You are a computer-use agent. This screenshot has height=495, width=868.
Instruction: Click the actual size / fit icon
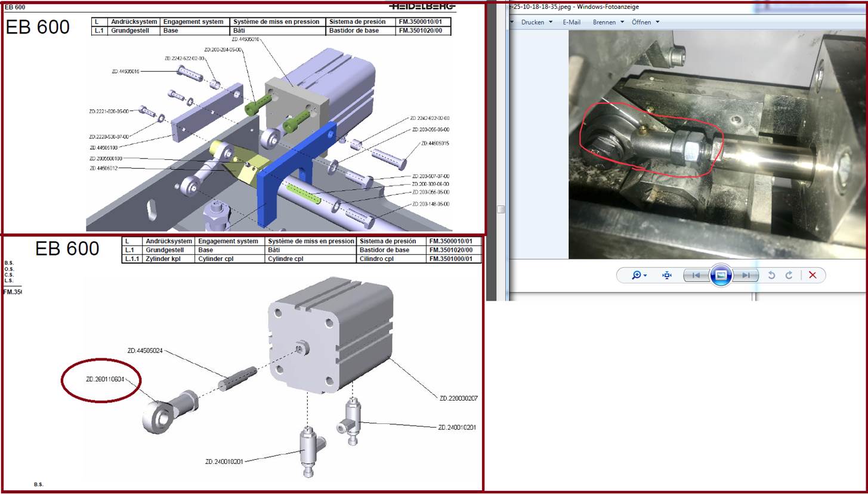[x=667, y=275]
